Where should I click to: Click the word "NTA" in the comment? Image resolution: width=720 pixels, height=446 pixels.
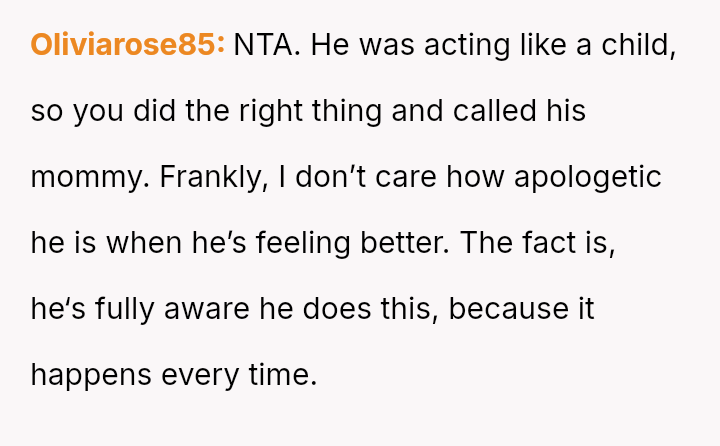263,46
